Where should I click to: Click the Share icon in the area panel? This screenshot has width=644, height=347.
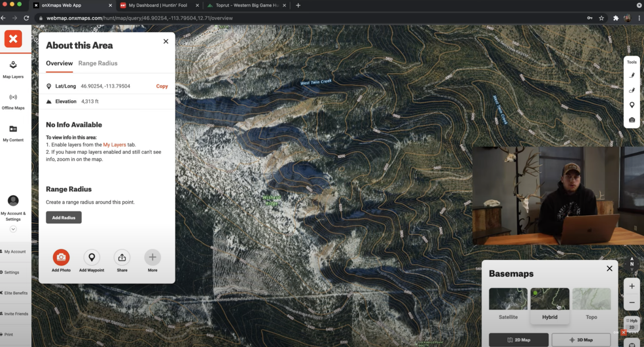coord(122,257)
